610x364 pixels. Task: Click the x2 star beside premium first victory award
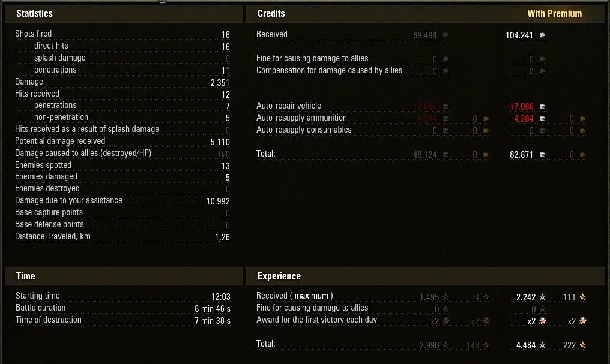542,321
